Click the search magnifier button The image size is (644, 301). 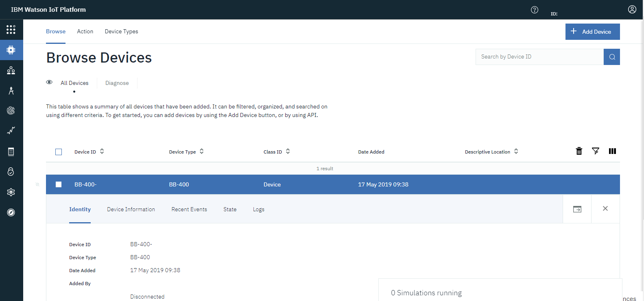[x=612, y=57]
